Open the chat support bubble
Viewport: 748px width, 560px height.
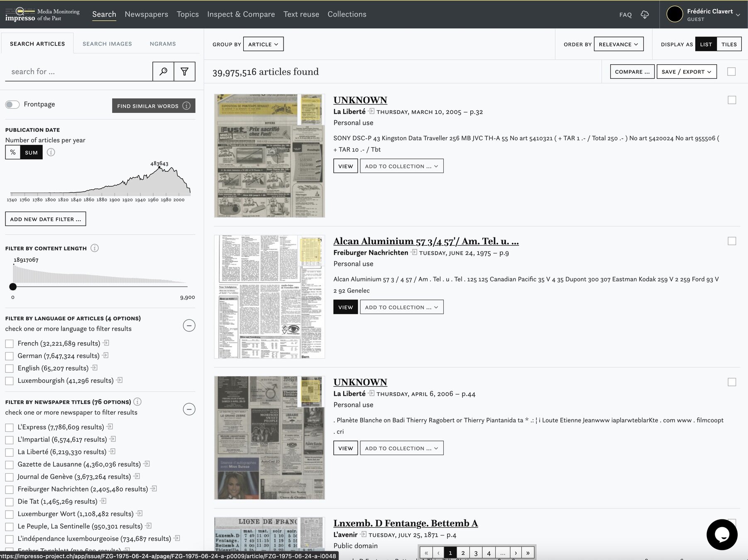(722, 534)
